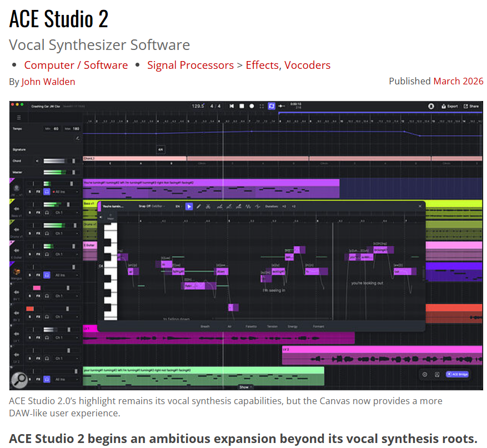Select the pointer tool in the note editor

(189, 207)
